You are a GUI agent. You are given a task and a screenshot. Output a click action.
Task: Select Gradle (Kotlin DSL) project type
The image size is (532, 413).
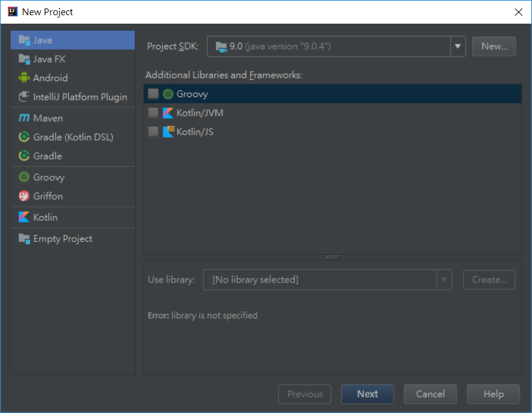(x=73, y=137)
